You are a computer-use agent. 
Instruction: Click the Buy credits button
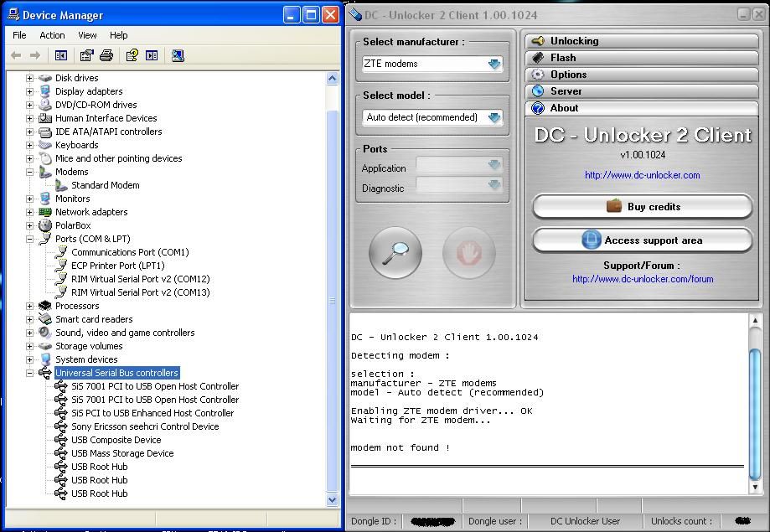point(643,207)
